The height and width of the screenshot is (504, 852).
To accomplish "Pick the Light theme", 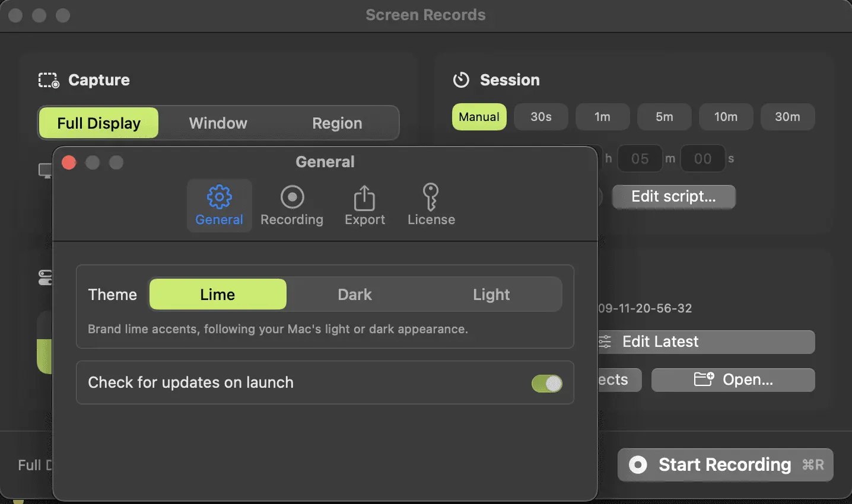I will [491, 295].
